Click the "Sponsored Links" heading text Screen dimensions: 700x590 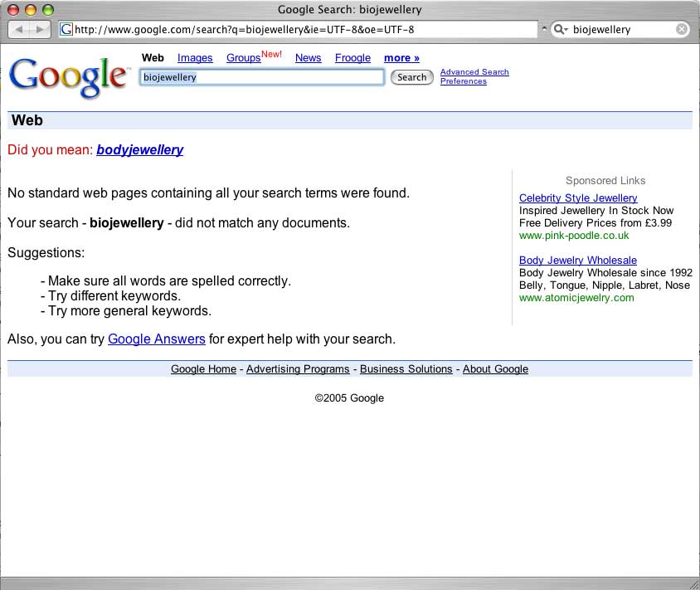(x=605, y=180)
